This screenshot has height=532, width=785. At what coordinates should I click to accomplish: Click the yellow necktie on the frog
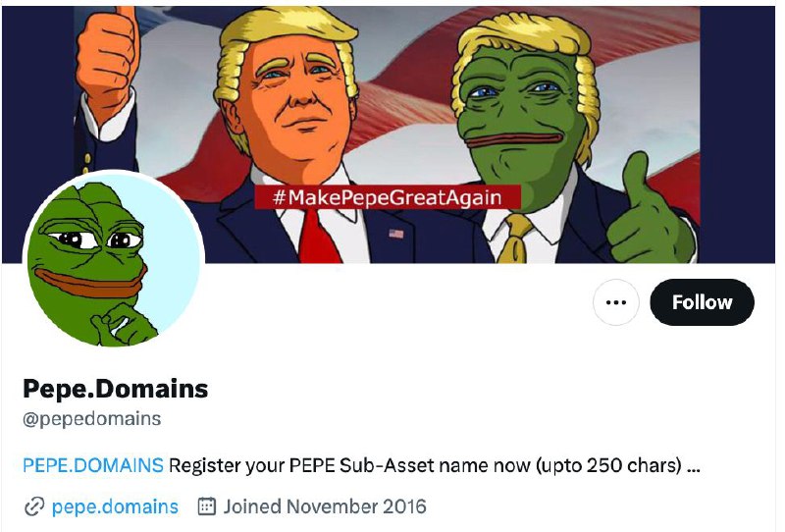tap(516, 238)
